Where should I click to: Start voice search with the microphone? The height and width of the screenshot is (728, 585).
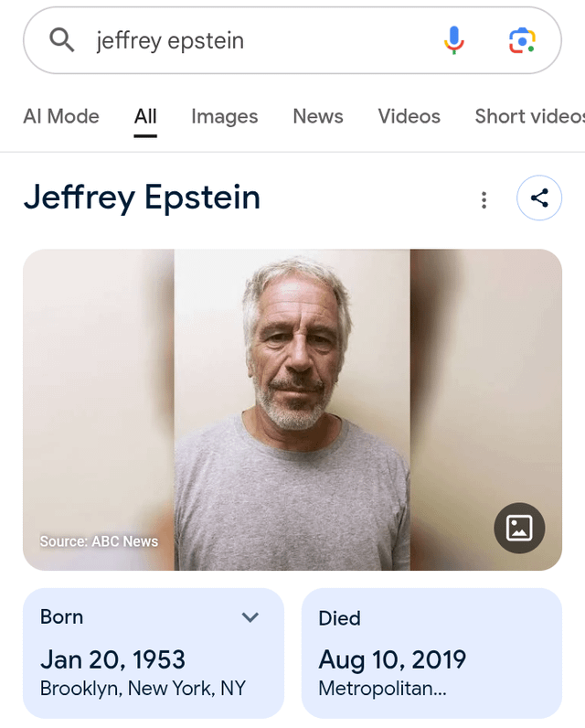click(x=454, y=40)
